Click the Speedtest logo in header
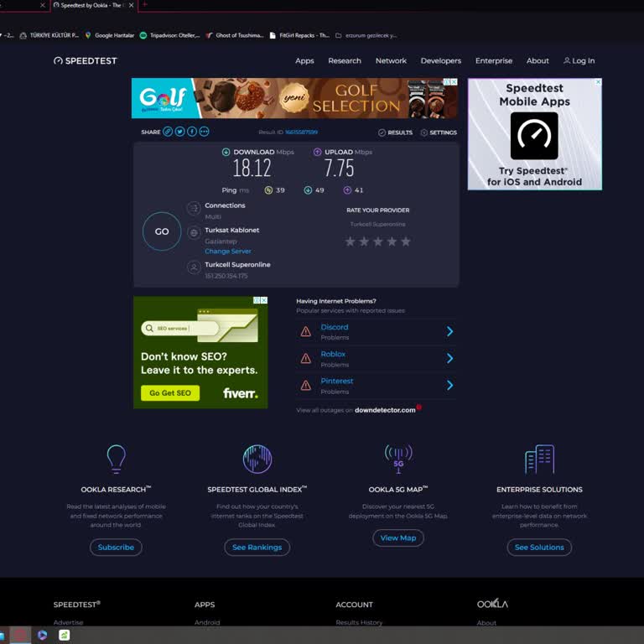This screenshot has width=644, height=644. [85, 60]
